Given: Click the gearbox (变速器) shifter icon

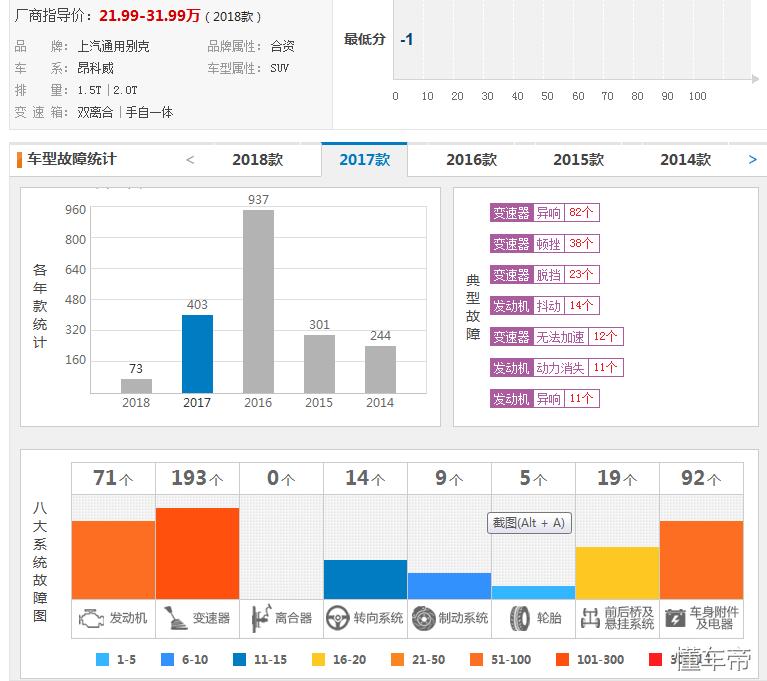Looking at the screenshot, I should [175, 618].
